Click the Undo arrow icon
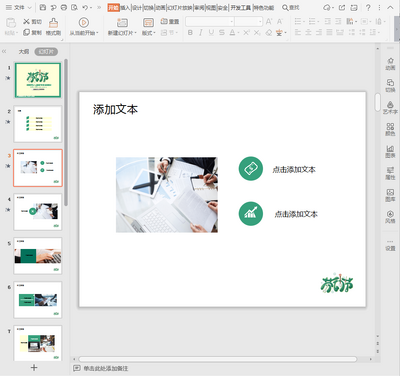Screen dimensions: 400x376 coord(86,7)
